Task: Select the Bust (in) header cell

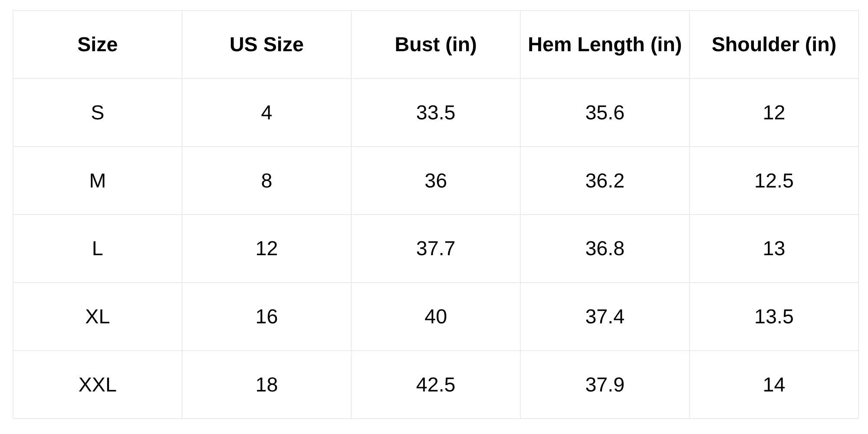Action: [x=435, y=45]
